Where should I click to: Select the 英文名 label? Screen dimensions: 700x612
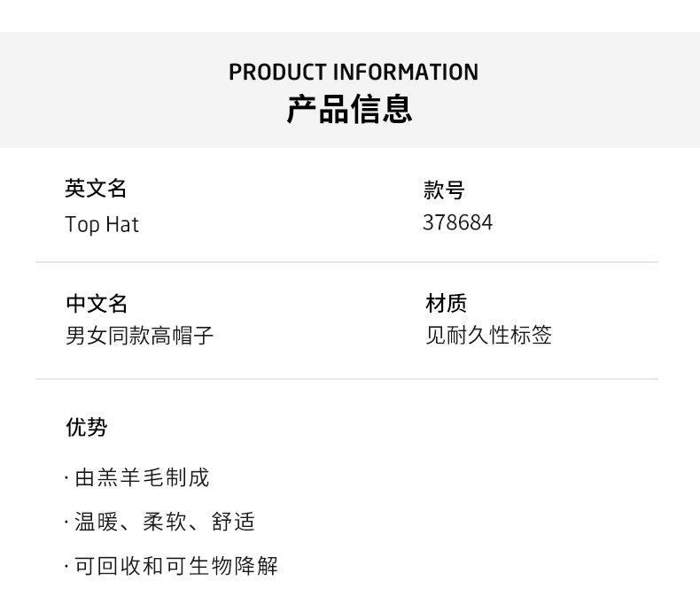[96, 189]
